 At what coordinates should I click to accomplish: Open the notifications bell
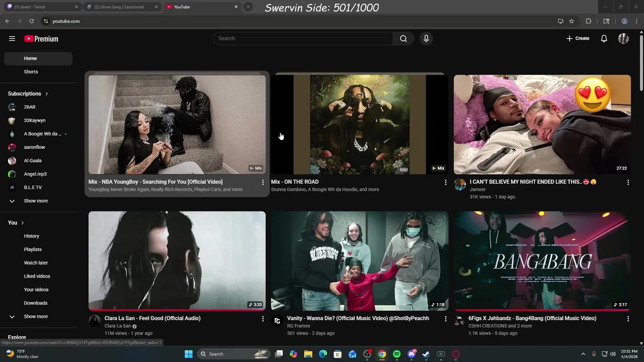(x=604, y=39)
